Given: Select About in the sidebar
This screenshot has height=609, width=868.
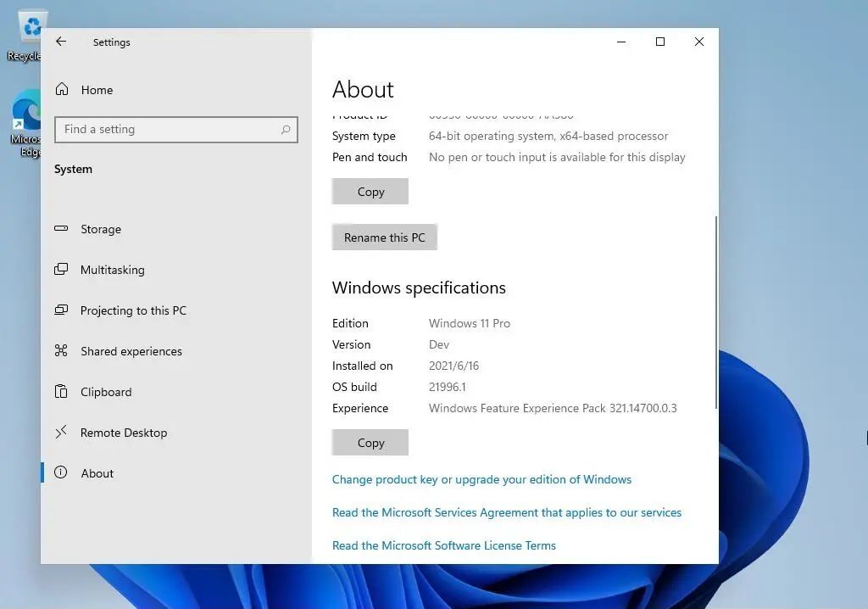Looking at the screenshot, I should point(97,473).
